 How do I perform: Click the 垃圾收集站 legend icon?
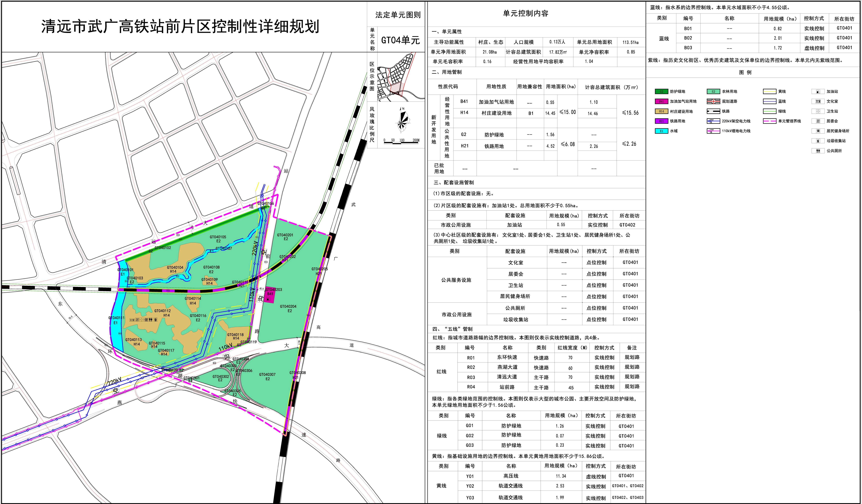(818, 141)
